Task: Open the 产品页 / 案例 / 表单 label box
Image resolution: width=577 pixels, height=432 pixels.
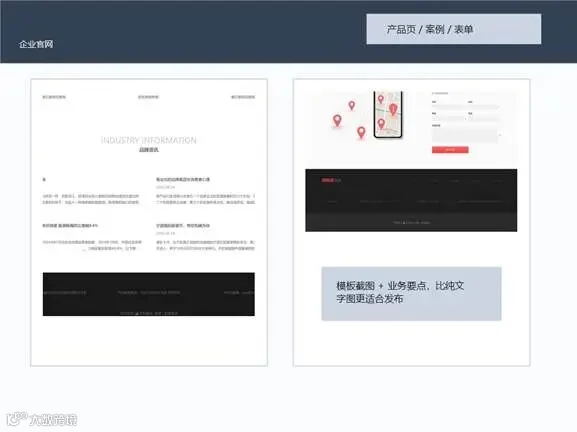Action: point(454,29)
